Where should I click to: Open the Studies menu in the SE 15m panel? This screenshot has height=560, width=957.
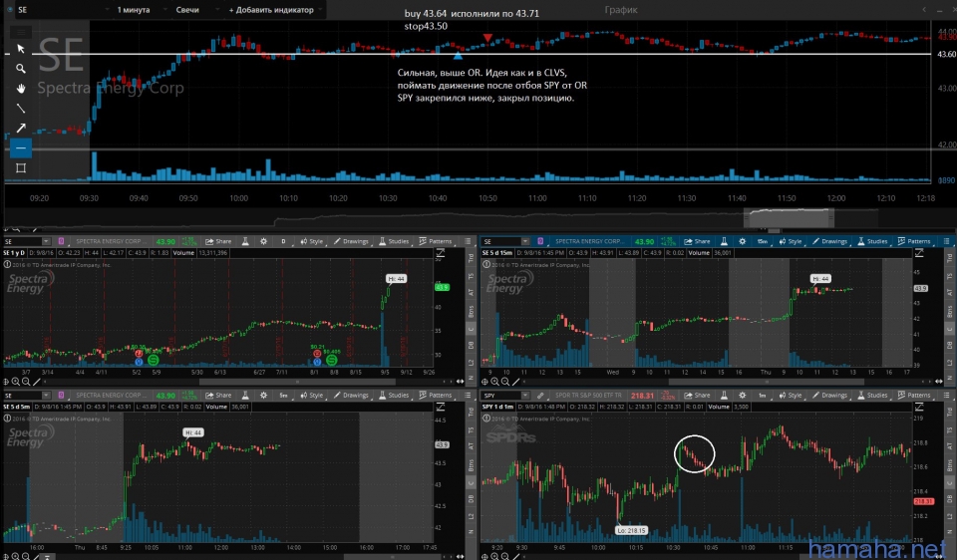[873, 241]
